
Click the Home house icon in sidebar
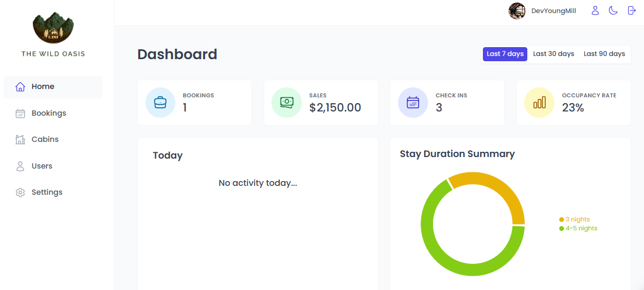pyautogui.click(x=20, y=87)
